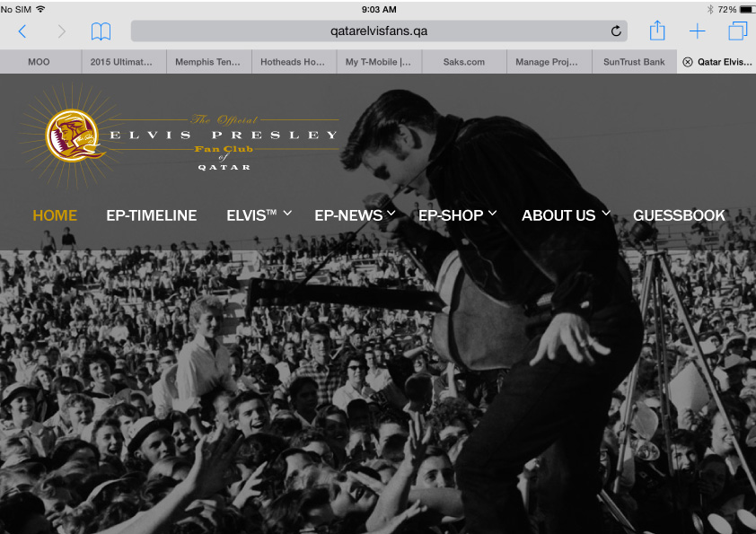Viewport: 756px width, 534px height.
Task: Expand the ELVIS dropdown chevron
Action: coord(287,213)
